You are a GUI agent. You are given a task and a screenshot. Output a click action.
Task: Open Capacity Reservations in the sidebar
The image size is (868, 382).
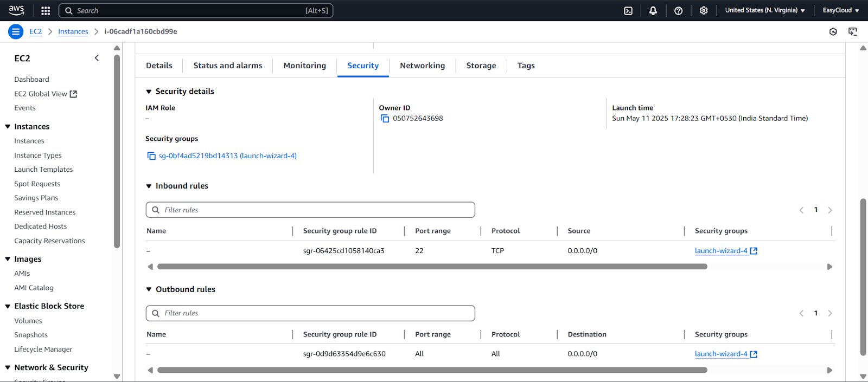49,241
